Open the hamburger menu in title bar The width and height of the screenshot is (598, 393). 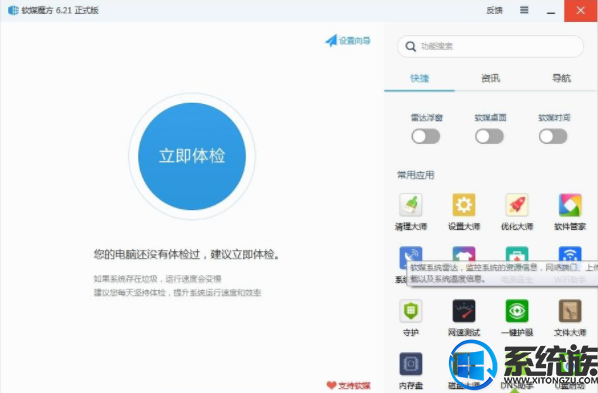tap(524, 10)
